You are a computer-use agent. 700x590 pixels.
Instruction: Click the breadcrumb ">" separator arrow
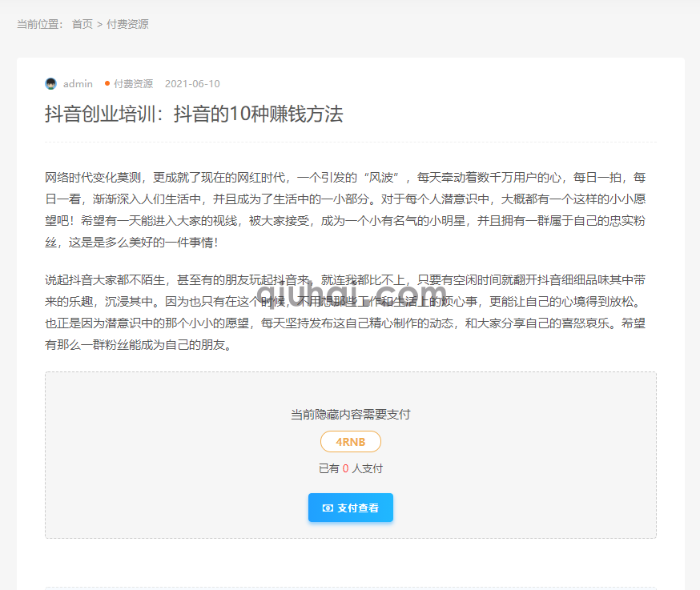tap(99, 24)
